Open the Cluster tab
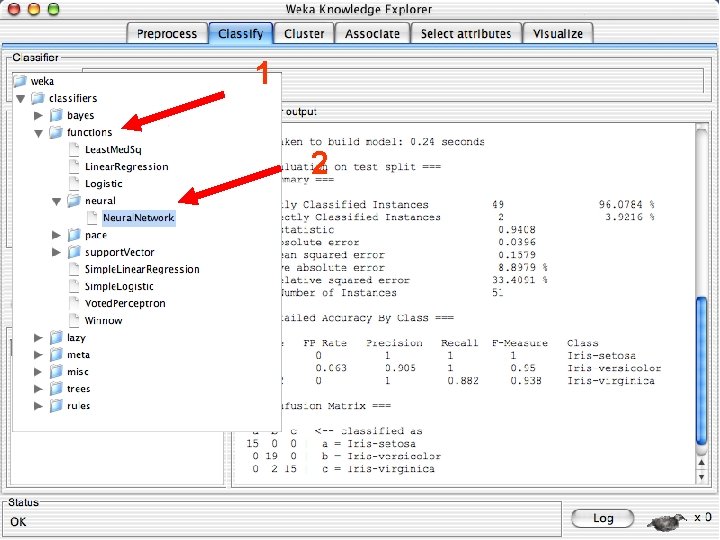 (304, 34)
